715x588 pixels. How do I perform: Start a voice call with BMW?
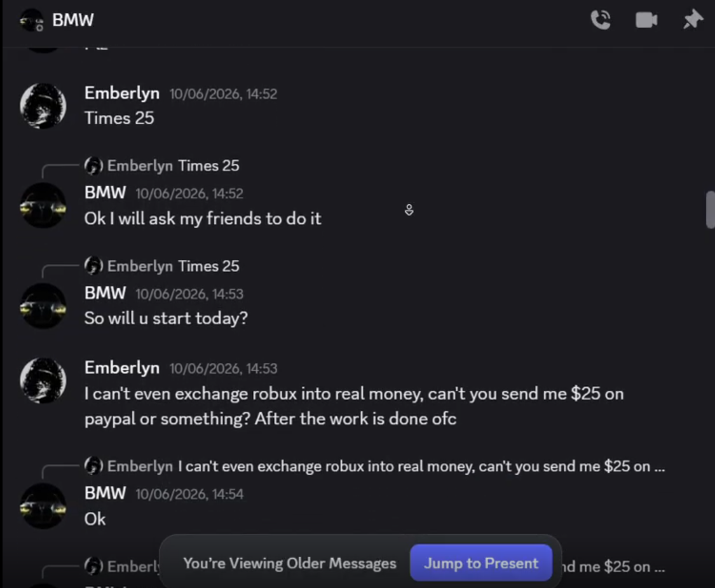coord(601,20)
